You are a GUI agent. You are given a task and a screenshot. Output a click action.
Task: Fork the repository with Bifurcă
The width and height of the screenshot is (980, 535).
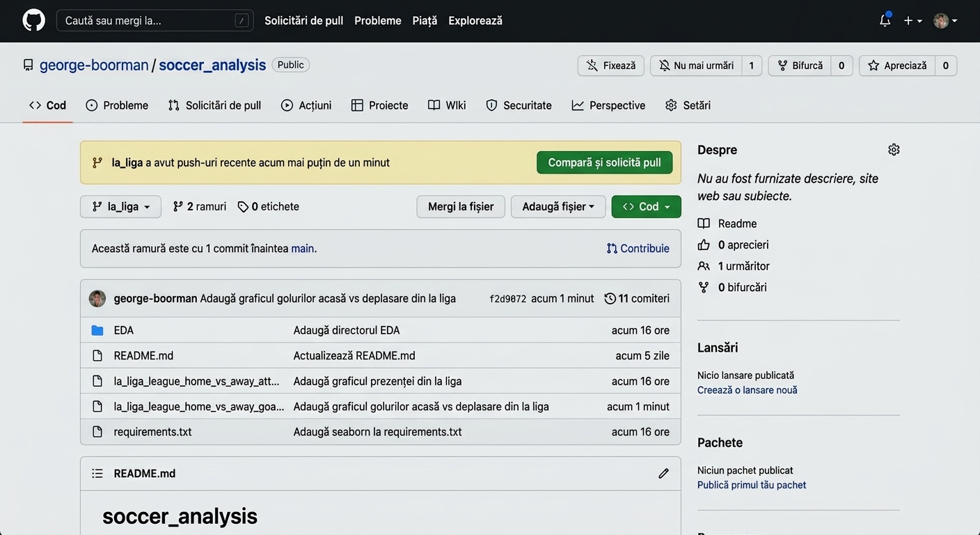click(x=800, y=65)
